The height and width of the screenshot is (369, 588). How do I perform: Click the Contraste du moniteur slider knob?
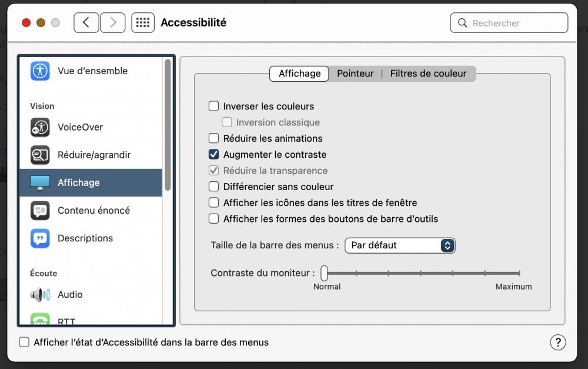324,273
